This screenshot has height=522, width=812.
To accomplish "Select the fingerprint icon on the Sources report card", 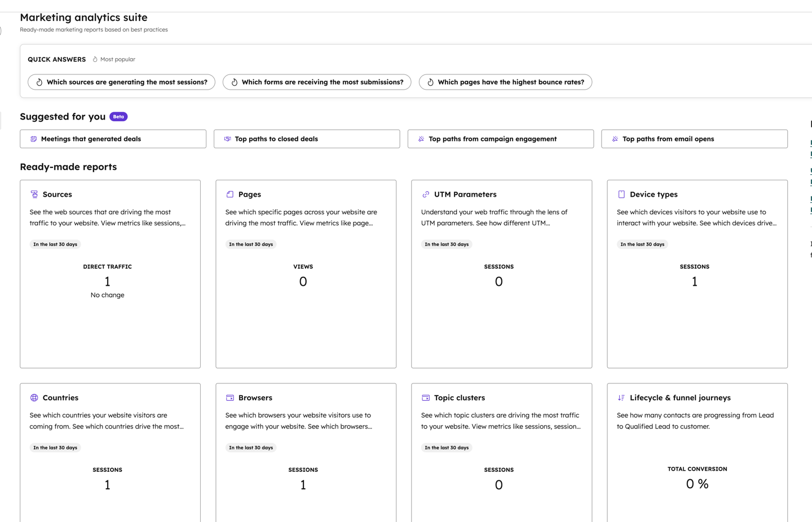I will 33,194.
